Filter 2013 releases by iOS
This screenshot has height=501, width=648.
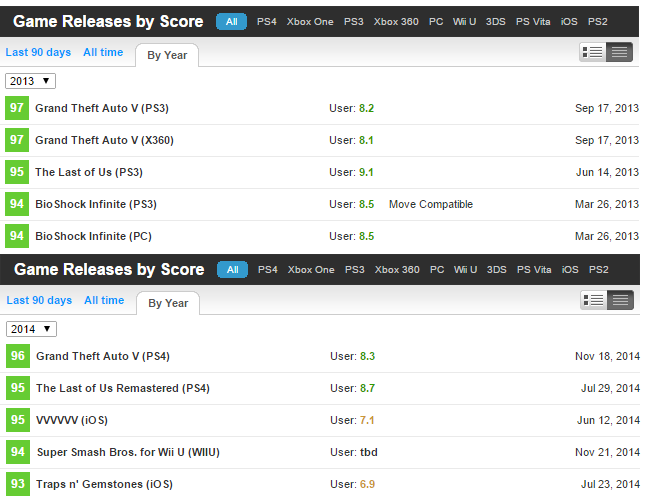569,21
